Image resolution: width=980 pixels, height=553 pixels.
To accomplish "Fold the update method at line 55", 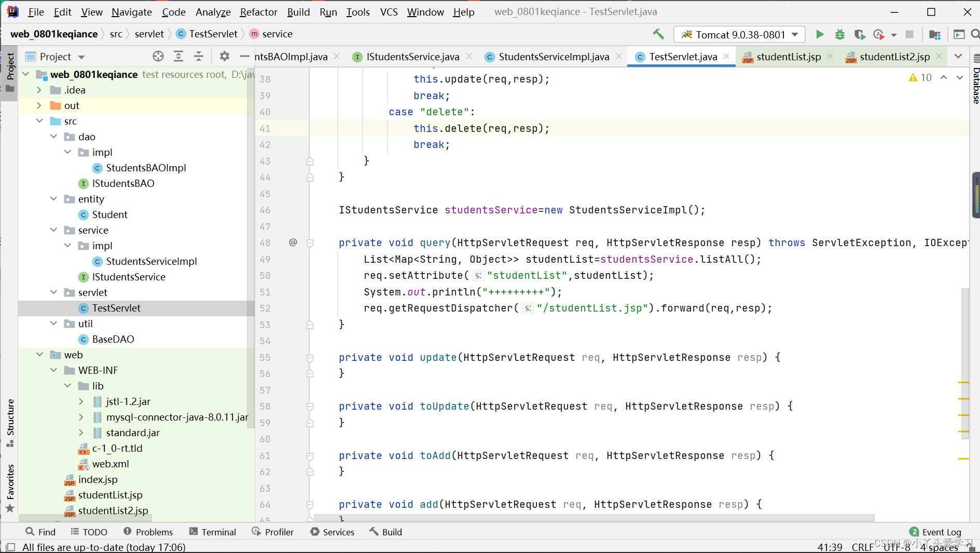I will point(310,357).
